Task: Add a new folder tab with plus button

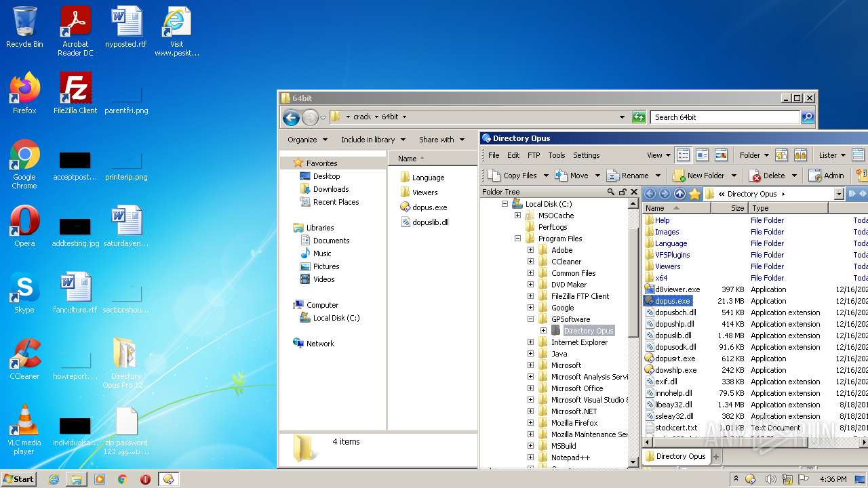Action: (715, 457)
